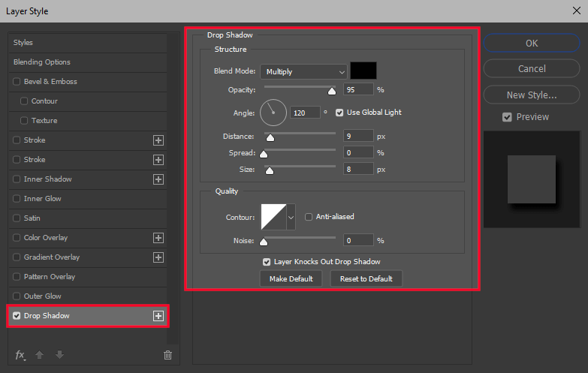The height and width of the screenshot is (373, 588).
Task: Enable the Anti-aliased checkbox
Action: [309, 217]
